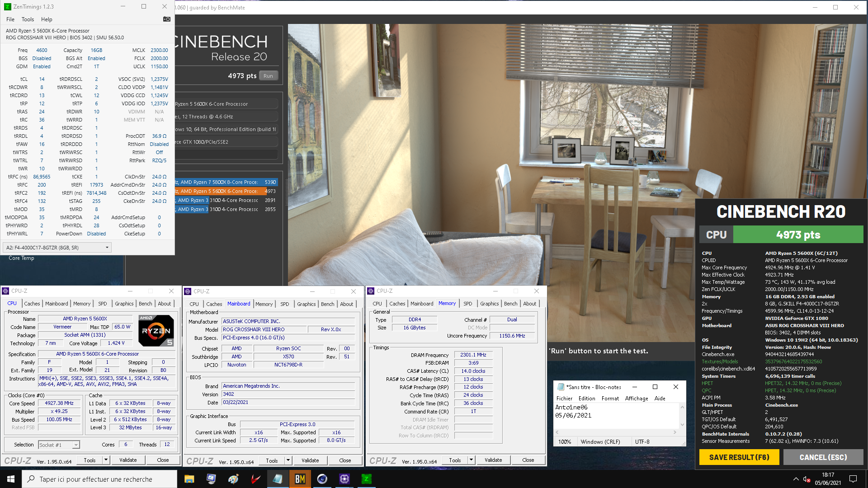
Task: Click in the Notepad text area
Action: click(617, 416)
